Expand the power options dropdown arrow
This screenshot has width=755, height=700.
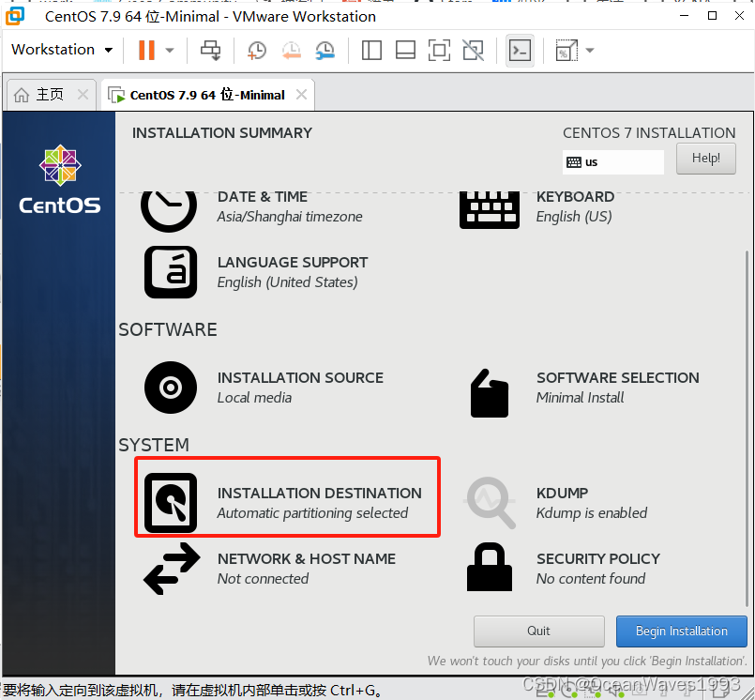[170, 50]
